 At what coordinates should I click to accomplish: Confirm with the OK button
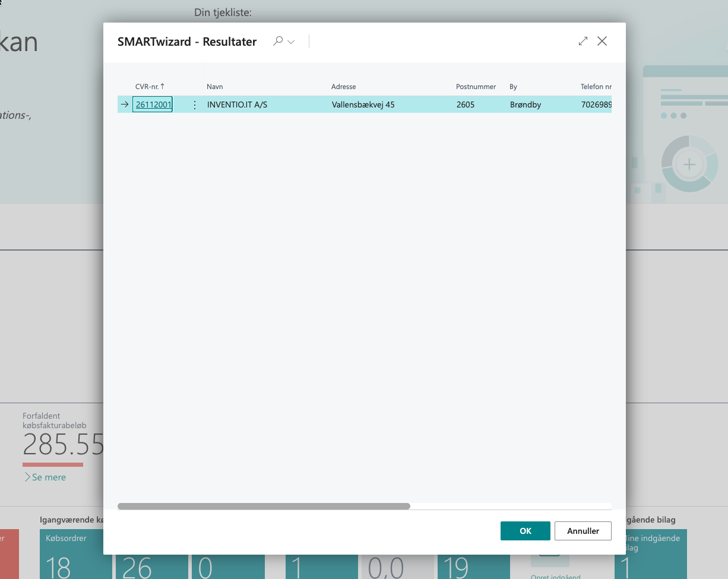point(525,531)
